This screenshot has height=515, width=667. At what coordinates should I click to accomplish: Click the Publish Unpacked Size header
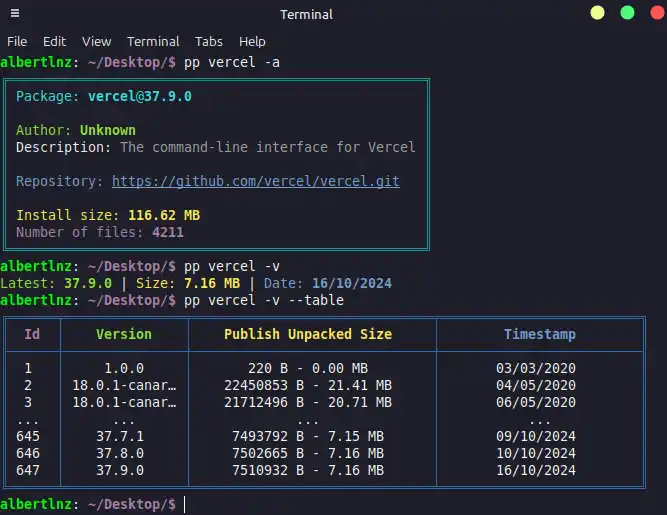(x=308, y=334)
